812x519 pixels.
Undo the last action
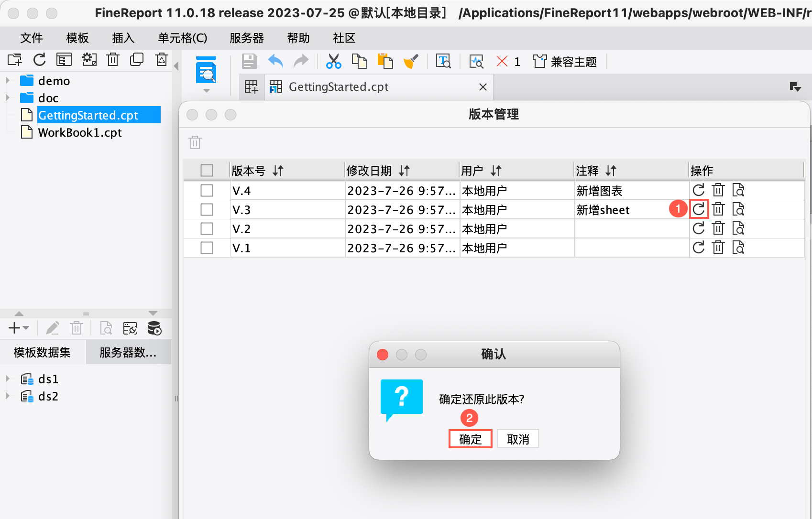coord(275,62)
